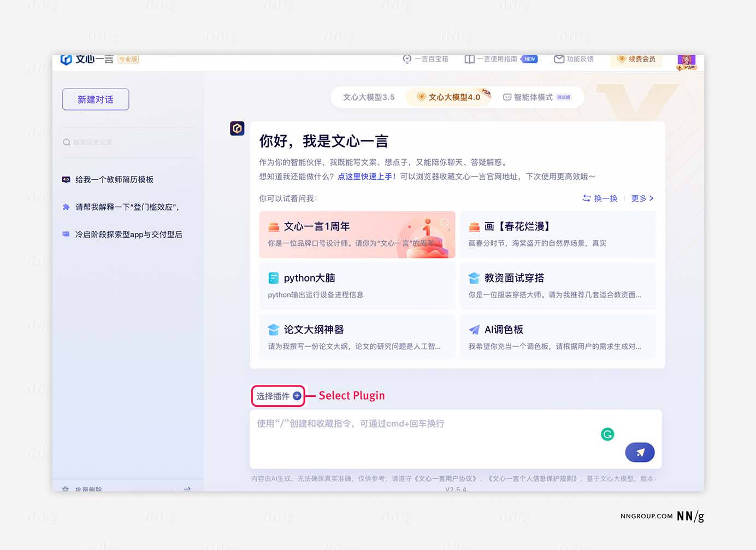The height and width of the screenshot is (550, 756).
Task: Follow the 点这里快速上手 link
Action: [367, 177]
